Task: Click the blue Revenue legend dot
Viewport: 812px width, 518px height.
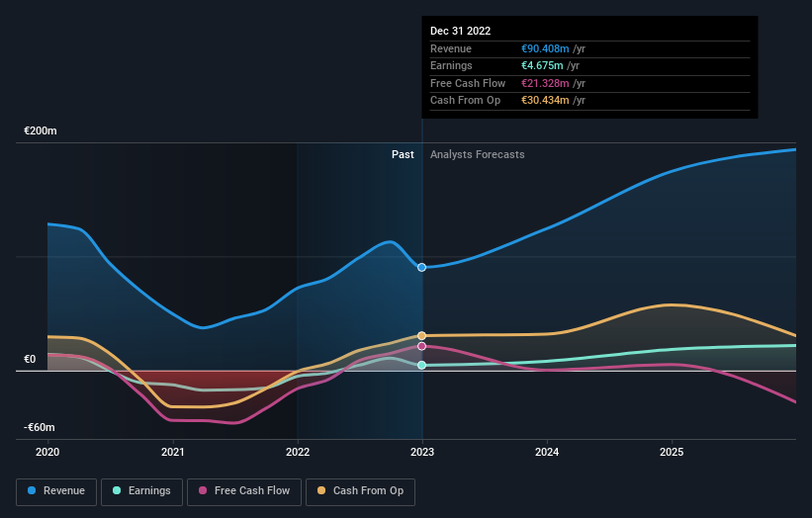Action: pos(32,490)
